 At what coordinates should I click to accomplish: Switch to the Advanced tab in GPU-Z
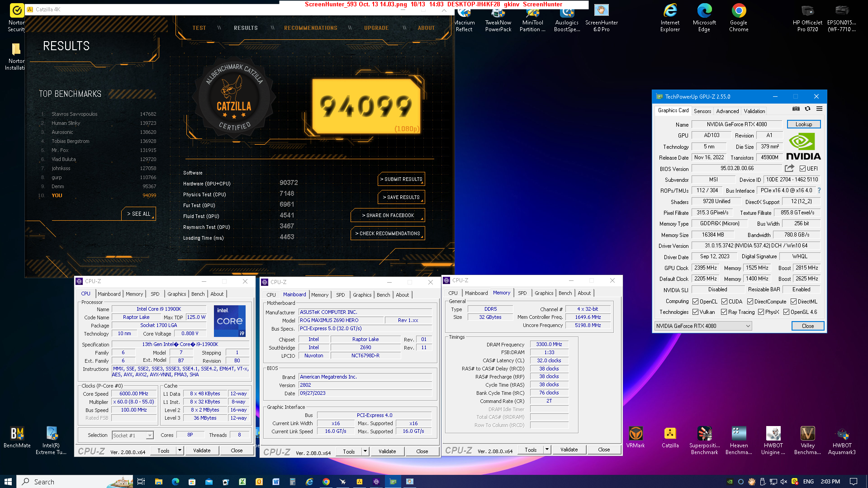coord(727,111)
